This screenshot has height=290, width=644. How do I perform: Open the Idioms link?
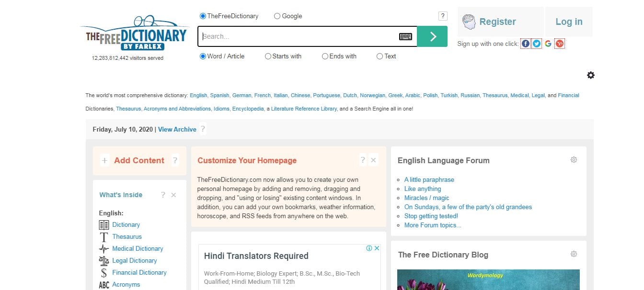tap(221, 109)
